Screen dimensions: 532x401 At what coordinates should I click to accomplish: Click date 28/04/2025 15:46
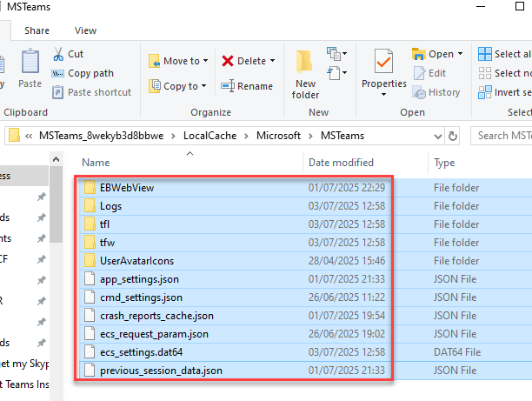click(x=347, y=261)
